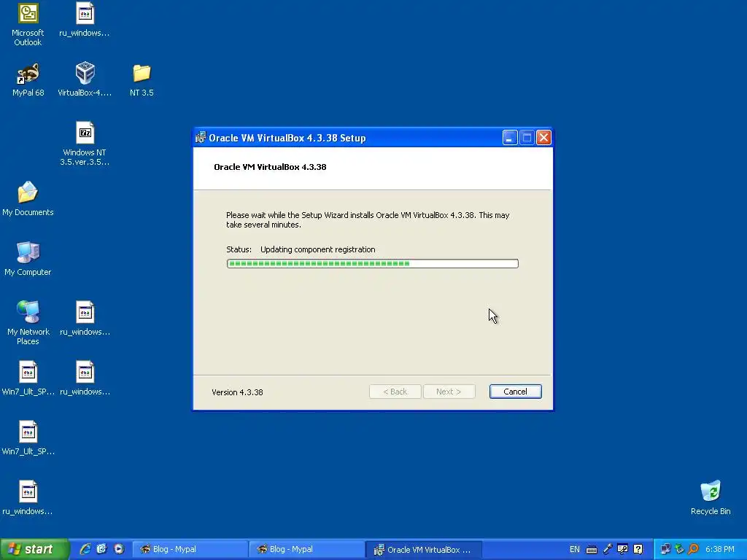Select the My Documents desktop icon

28,199
